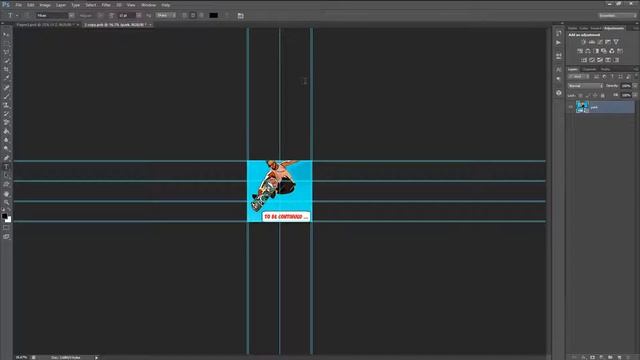
Task: Select the Eraser tool
Action: [x=6, y=122]
